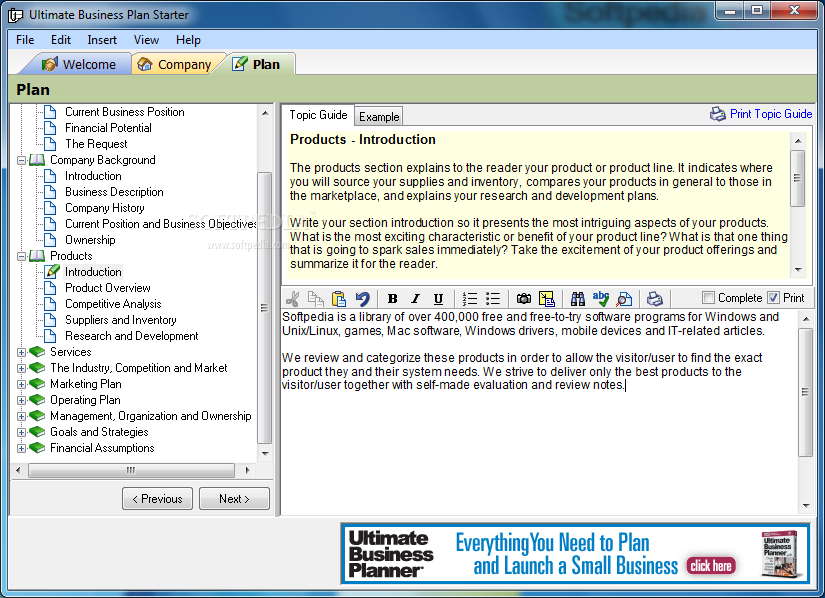Open the Insert menu
Image resolution: width=825 pixels, height=598 pixels.
tap(102, 40)
